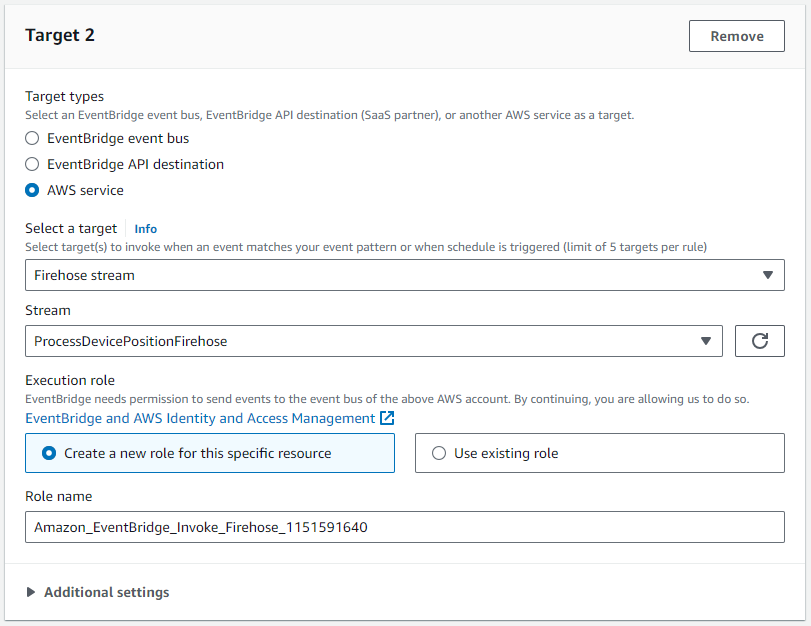This screenshot has width=811, height=626.
Task: Click the Target types label
Action: [64, 97]
